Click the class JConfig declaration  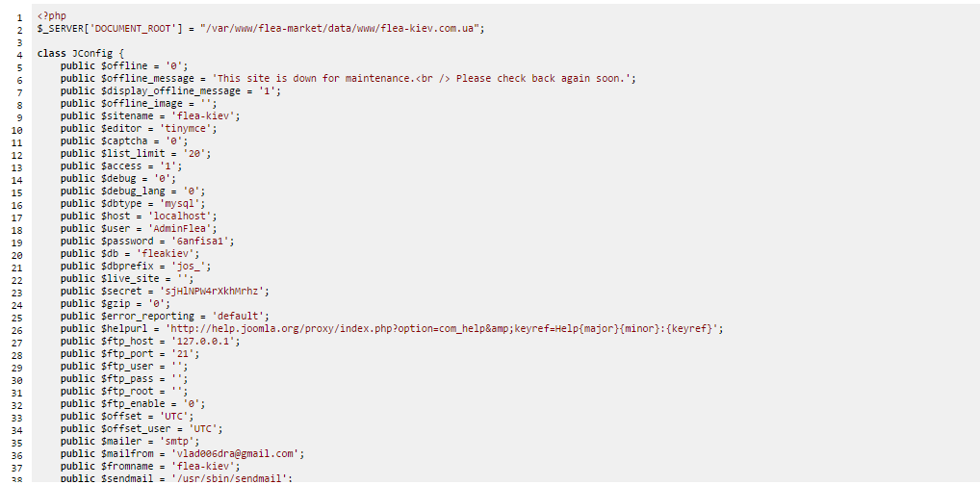coord(81,53)
